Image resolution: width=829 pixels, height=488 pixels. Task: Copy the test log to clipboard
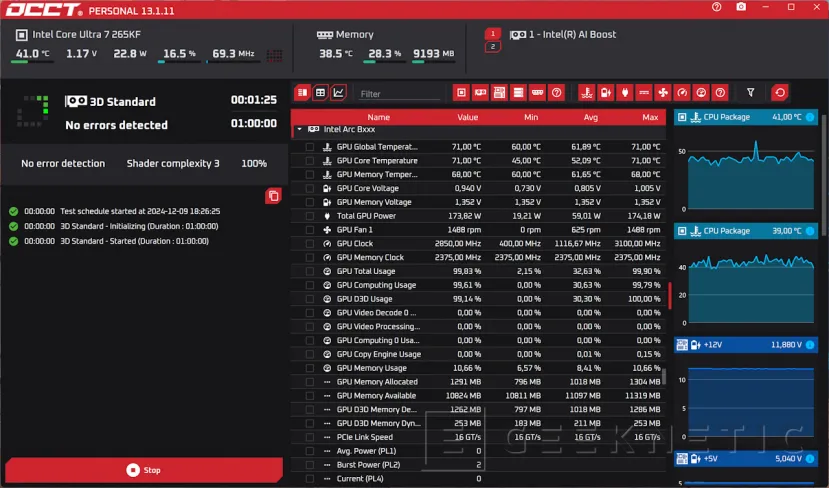(x=273, y=196)
